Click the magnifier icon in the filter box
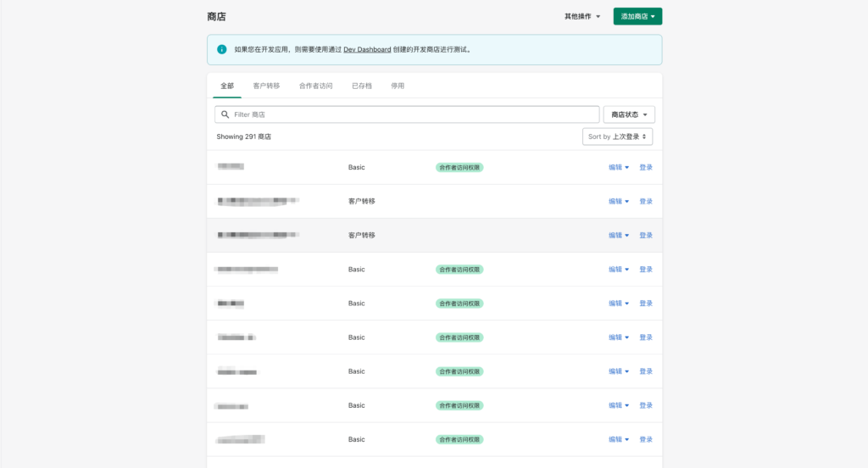 coord(225,114)
